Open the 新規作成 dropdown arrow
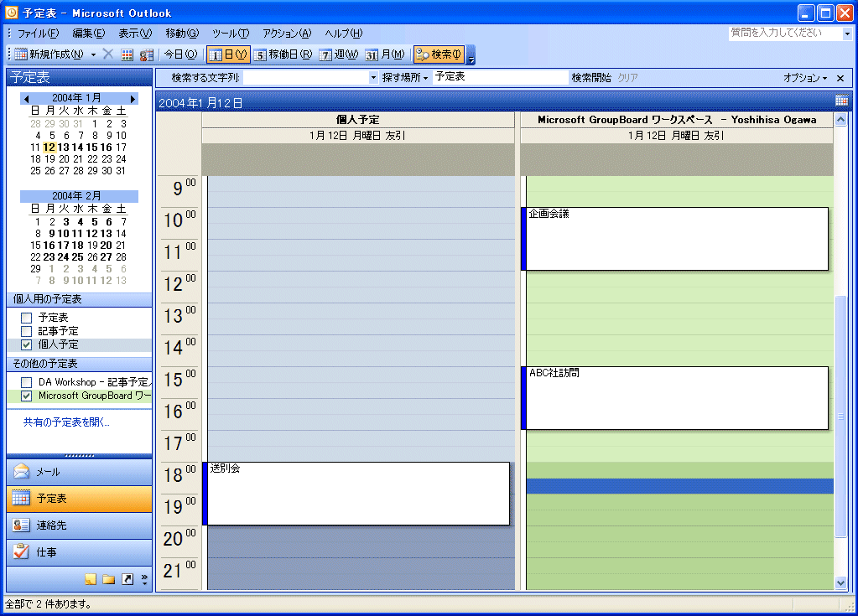 (x=93, y=54)
